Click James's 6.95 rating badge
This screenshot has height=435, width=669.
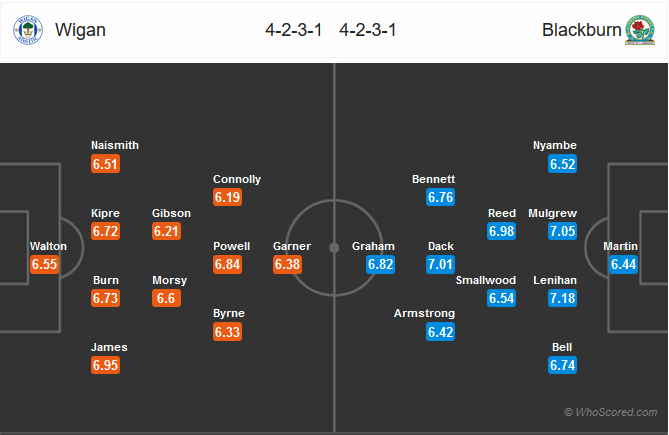(105, 365)
